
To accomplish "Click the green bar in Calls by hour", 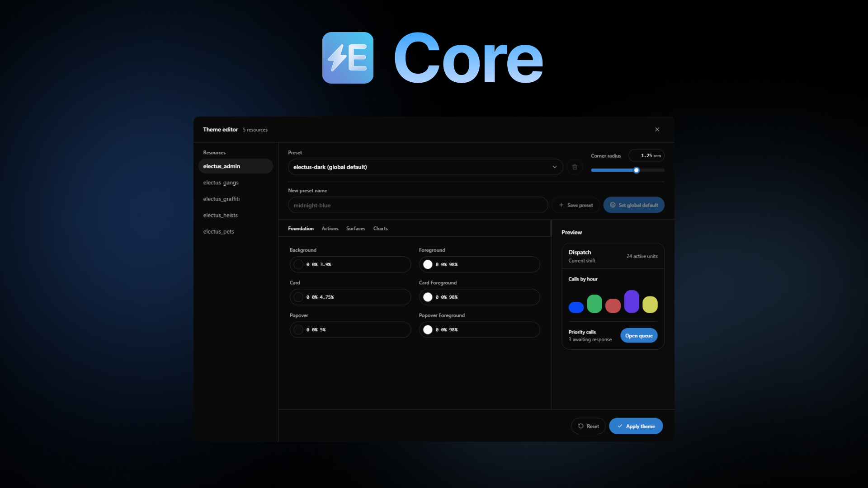I will point(594,304).
